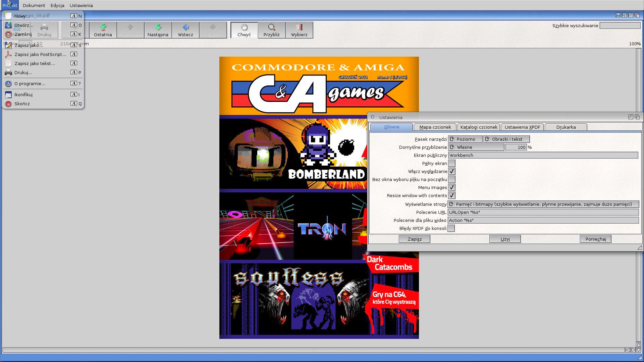Click the Wstecz back arrow
Image resolution: width=644 pixels, height=362 pixels.
pos(185,30)
